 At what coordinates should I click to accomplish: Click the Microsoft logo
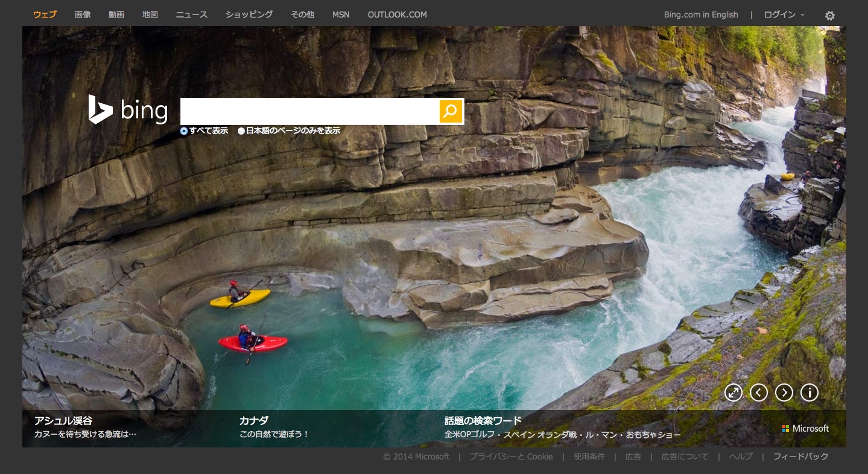pyautogui.click(x=805, y=428)
